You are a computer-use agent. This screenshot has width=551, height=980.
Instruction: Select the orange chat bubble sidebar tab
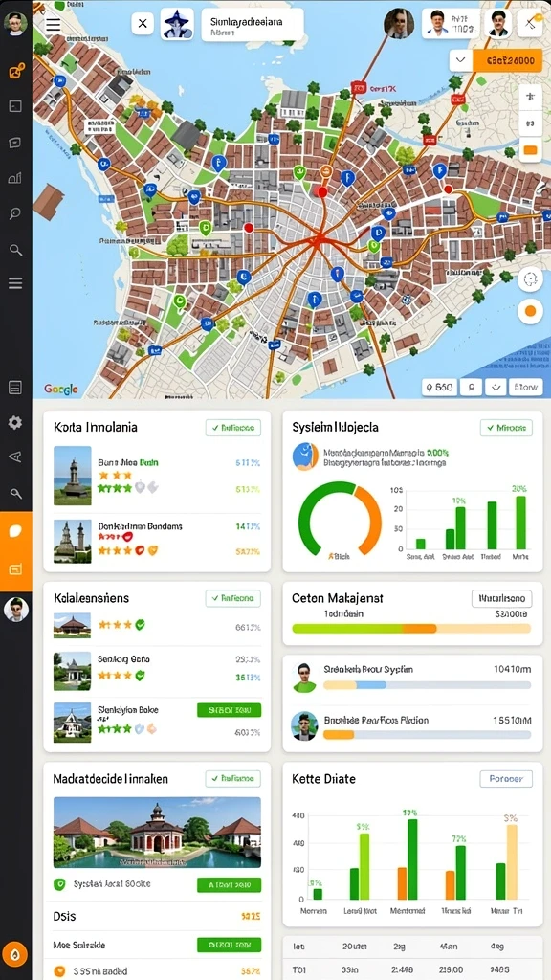click(x=15, y=531)
